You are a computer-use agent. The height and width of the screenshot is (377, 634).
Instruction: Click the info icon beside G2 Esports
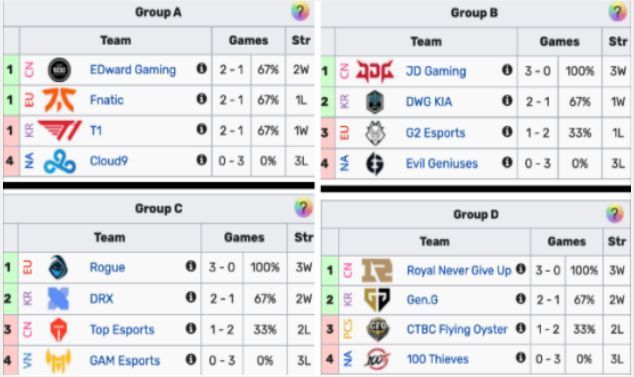coord(507,131)
